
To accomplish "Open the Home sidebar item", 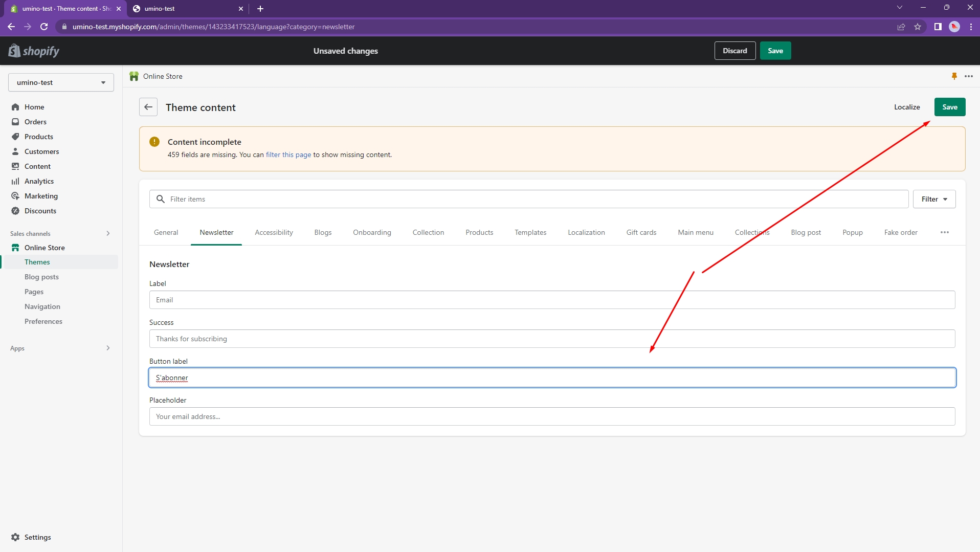I will [34, 107].
